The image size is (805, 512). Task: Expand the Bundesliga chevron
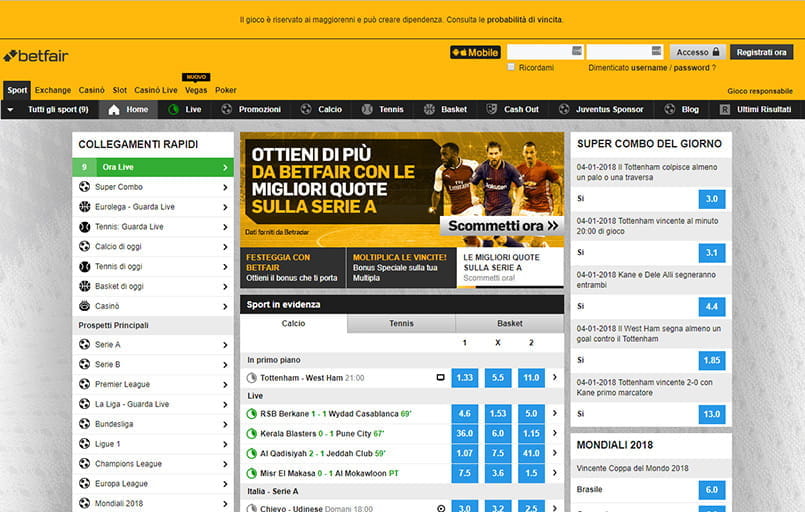[x=225, y=424]
